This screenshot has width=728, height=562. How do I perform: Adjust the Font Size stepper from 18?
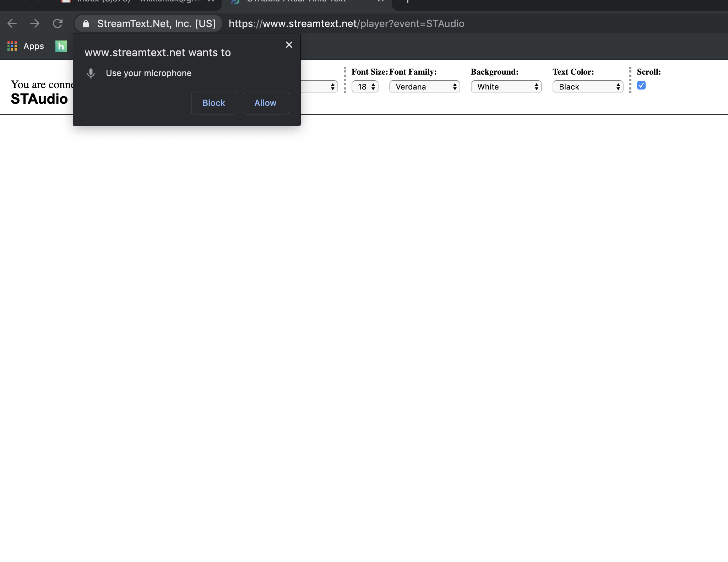pos(373,86)
